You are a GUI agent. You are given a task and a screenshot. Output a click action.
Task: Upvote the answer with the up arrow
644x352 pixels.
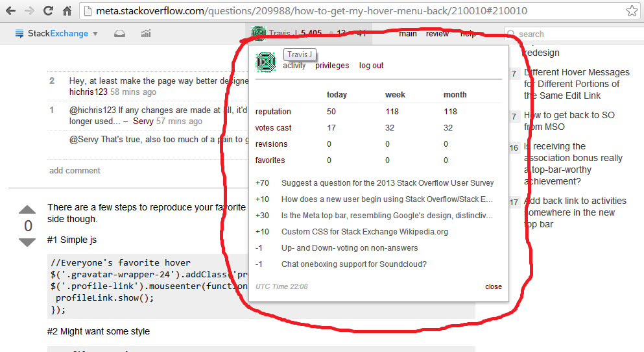[27, 209]
